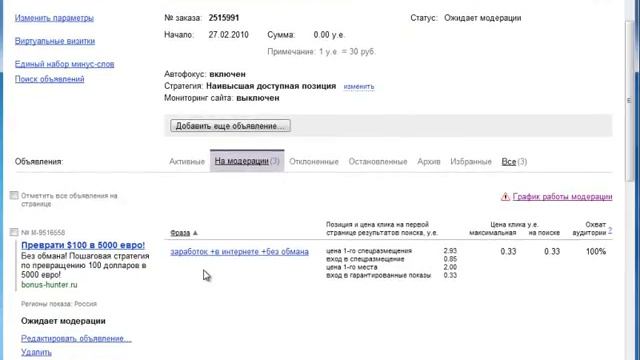Switch to Активные tab
Image resolution: width=640 pixels, height=360 pixels.
(x=187, y=162)
